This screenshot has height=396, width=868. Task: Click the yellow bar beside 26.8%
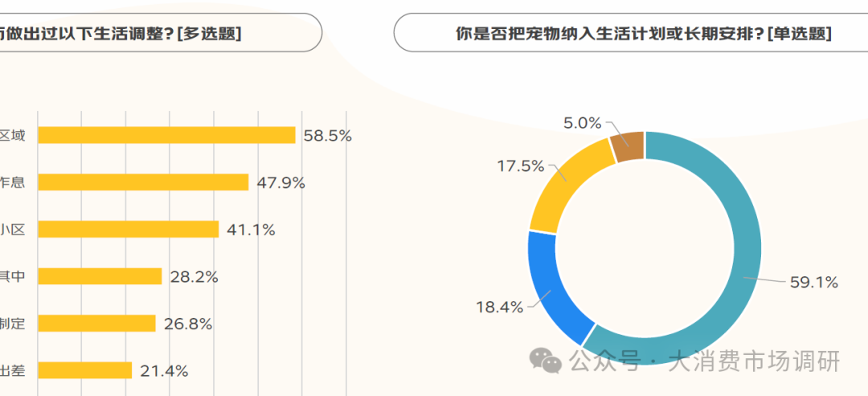96,323
